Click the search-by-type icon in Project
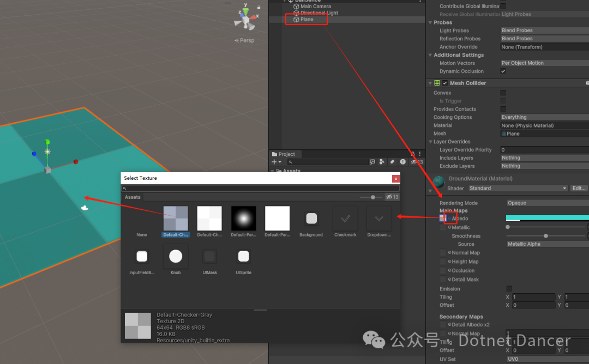This screenshot has width=589, height=364. click(382, 162)
